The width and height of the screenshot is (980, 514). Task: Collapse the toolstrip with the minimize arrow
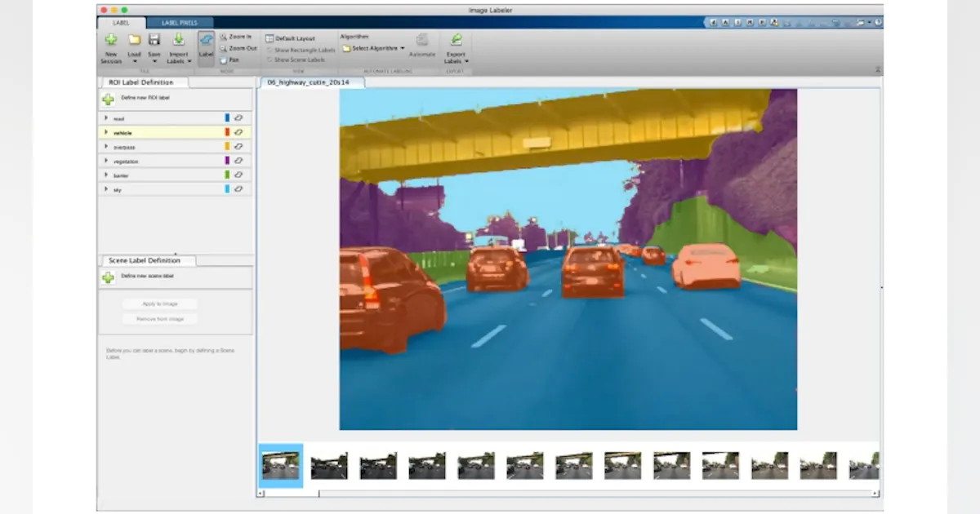pos(878,70)
